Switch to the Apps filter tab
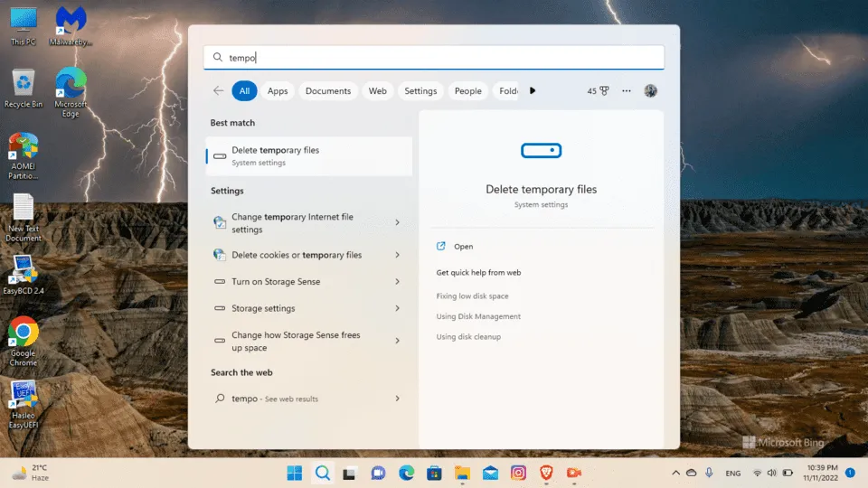The height and width of the screenshot is (488, 868). click(x=278, y=90)
